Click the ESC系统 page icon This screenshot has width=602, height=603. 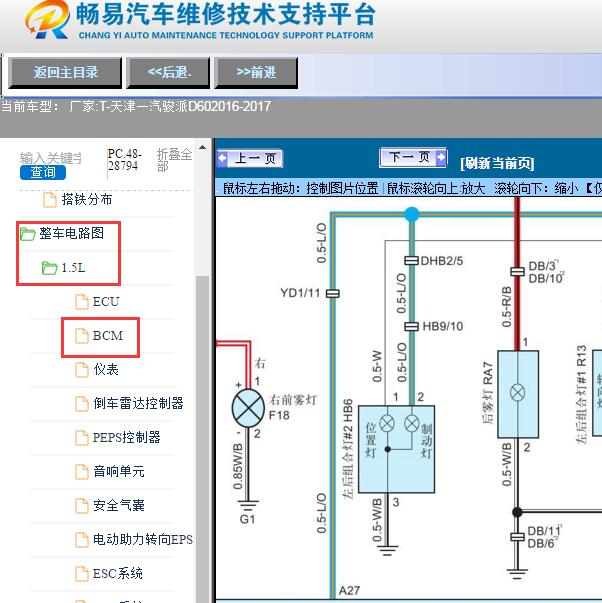(82, 574)
